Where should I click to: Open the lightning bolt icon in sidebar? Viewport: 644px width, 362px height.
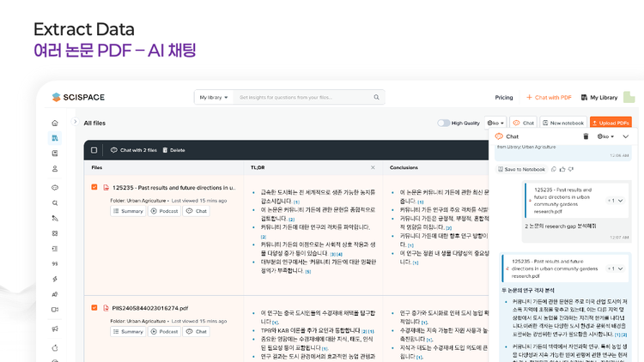coord(55,279)
